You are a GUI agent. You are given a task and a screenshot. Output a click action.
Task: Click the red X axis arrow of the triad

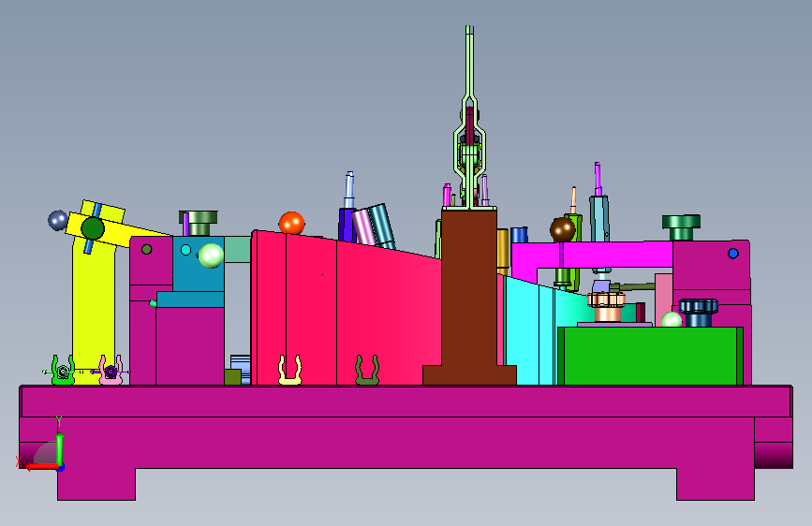coord(40,466)
